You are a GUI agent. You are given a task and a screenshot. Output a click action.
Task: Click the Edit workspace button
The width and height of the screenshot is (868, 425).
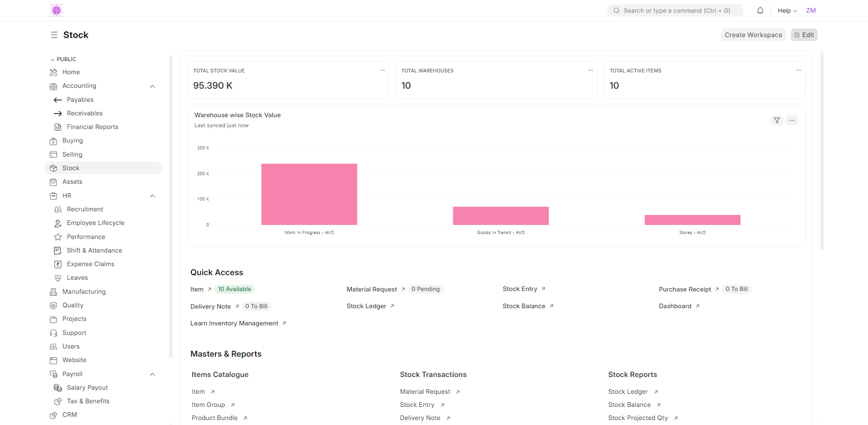click(x=804, y=35)
